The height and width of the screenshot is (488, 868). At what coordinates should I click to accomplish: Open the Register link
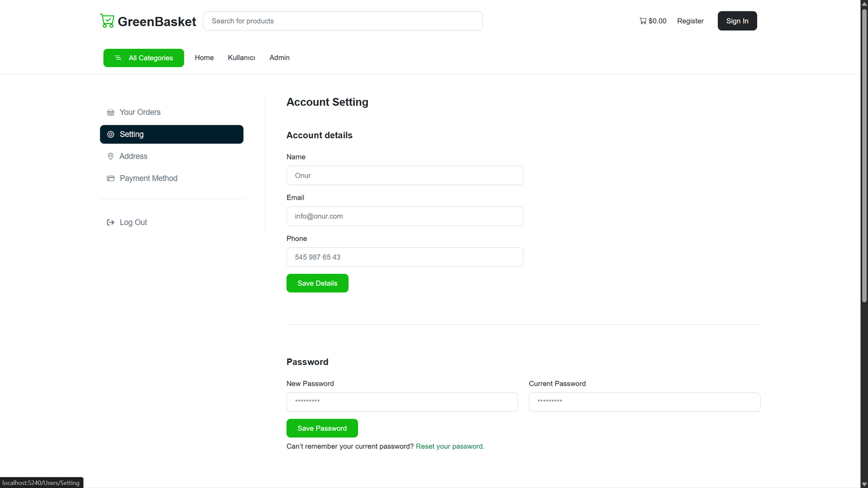click(690, 21)
